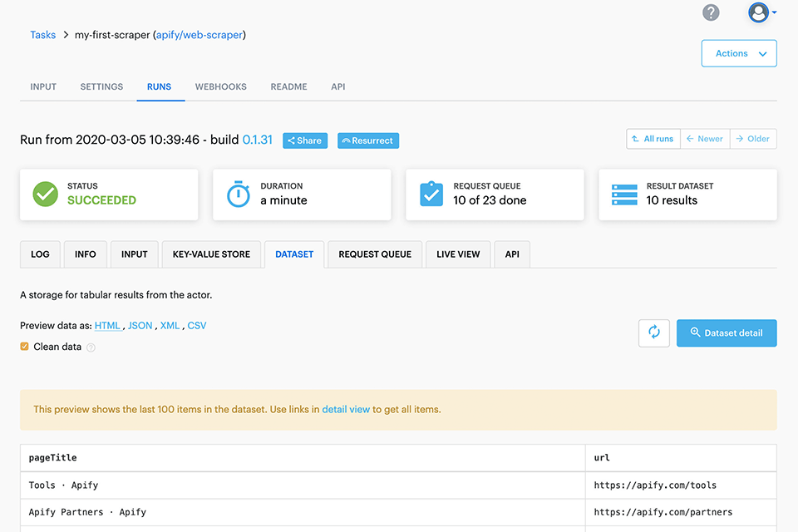Screen dimensions: 798x532
Task: Refresh the dataset preview
Action: pos(654,333)
